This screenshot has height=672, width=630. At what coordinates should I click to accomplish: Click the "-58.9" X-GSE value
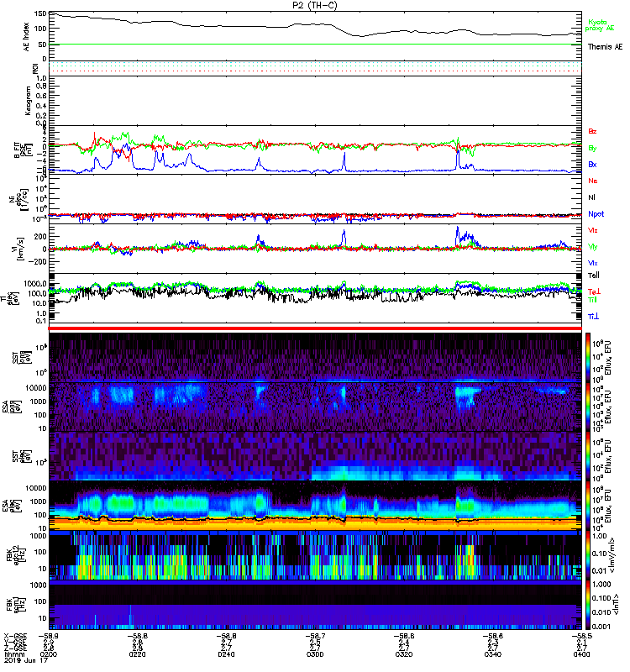click(48, 636)
